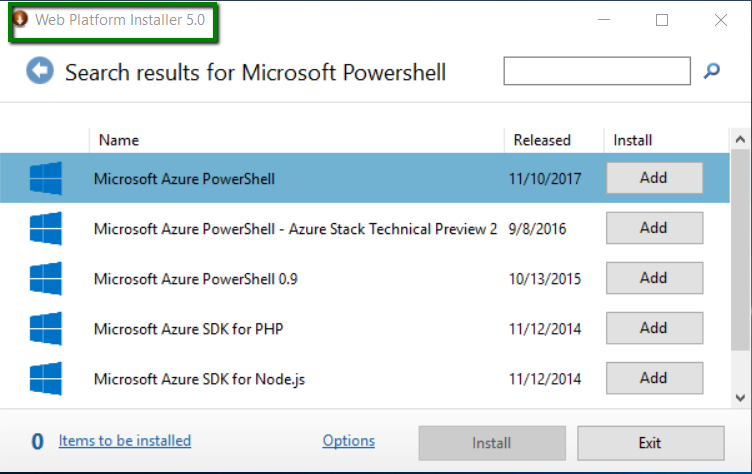Add Microsoft Azure SDK for Node.js

pos(655,378)
